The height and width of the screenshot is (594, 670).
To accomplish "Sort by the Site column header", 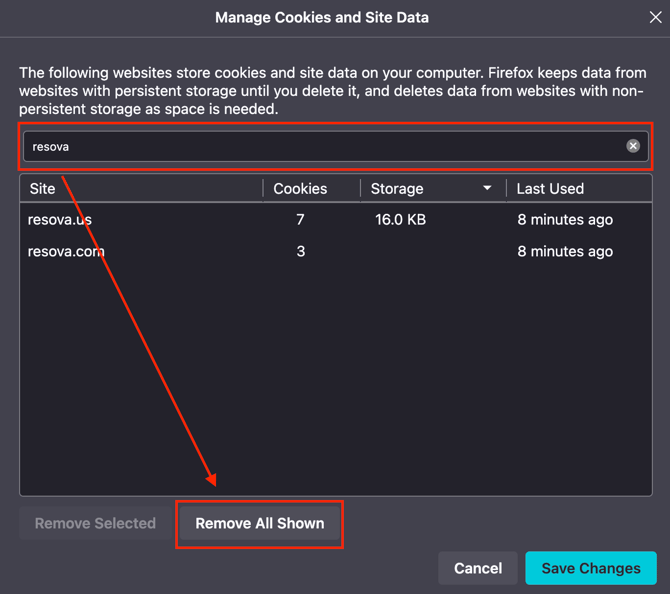I will pos(141,188).
